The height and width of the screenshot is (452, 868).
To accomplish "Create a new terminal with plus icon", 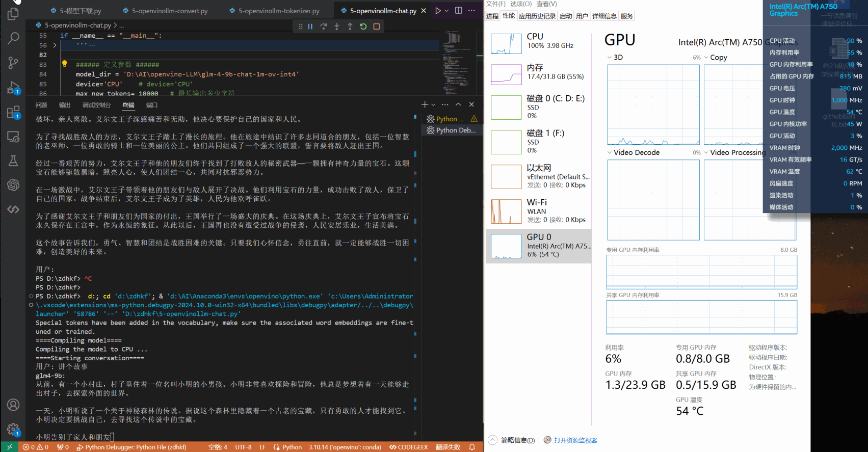I will [x=425, y=104].
